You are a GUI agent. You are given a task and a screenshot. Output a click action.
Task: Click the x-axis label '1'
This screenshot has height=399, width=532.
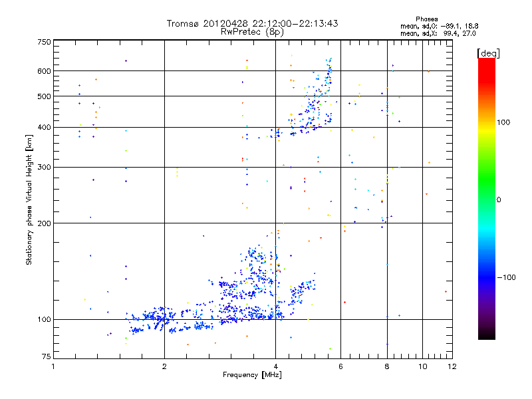(x=53, y=366)
